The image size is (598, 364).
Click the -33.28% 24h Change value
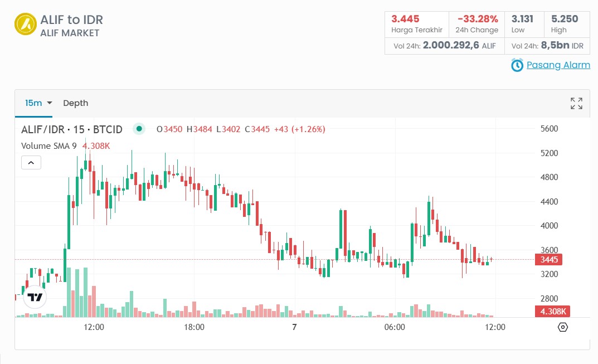478,19
